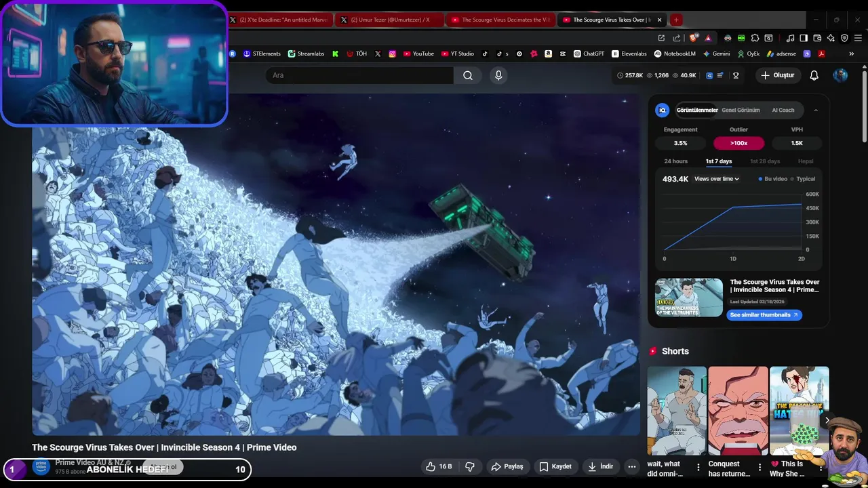This screenshot has height=488, width=868.
Task: Open the 'wait, what did omni-' short thumbnail
Action: tap(677, 411)
